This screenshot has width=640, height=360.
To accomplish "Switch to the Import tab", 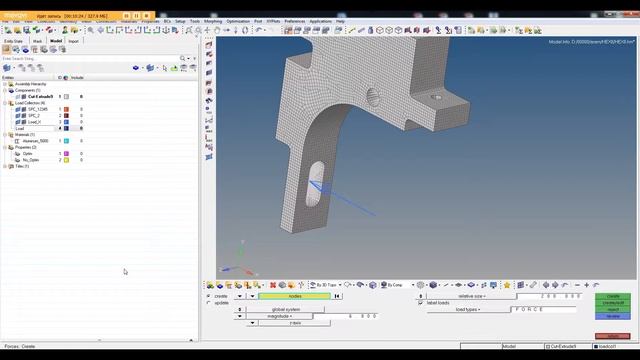I will 73,41.
